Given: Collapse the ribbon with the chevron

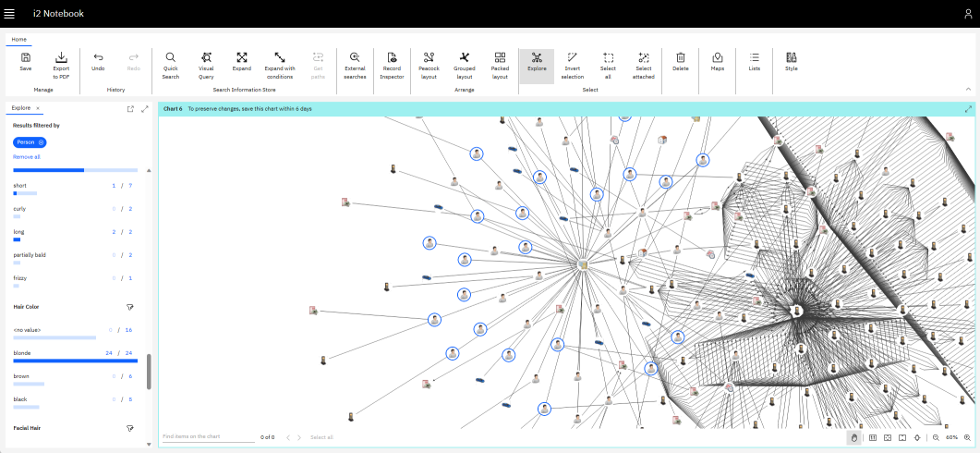Looking at the screenshot, I should click(968, 89).
